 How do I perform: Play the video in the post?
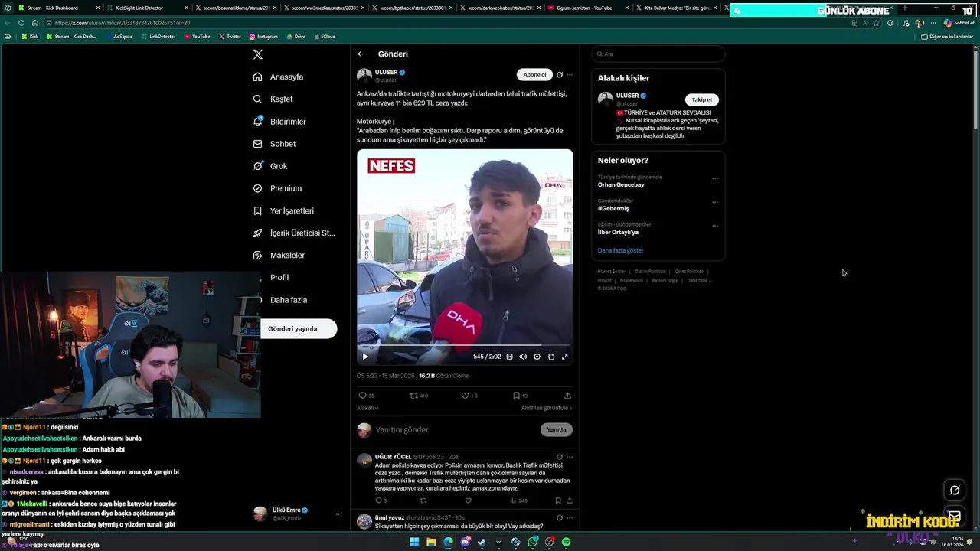pos(365,357)
